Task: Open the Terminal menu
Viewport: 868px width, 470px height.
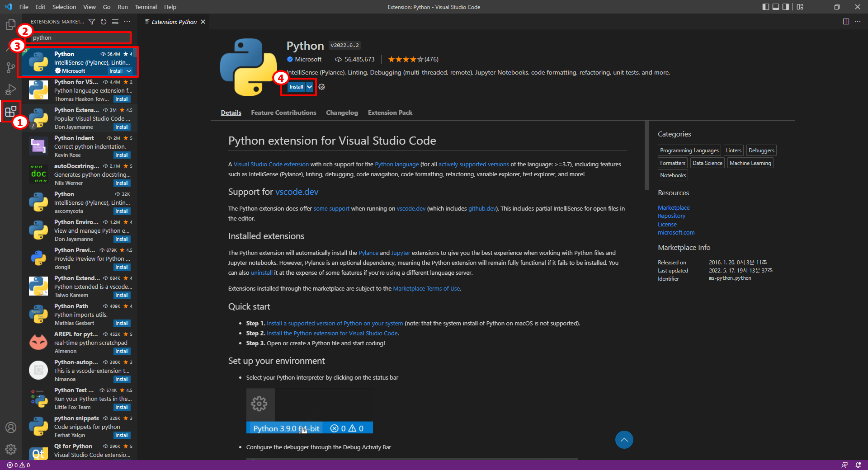Action: point(146,7)
